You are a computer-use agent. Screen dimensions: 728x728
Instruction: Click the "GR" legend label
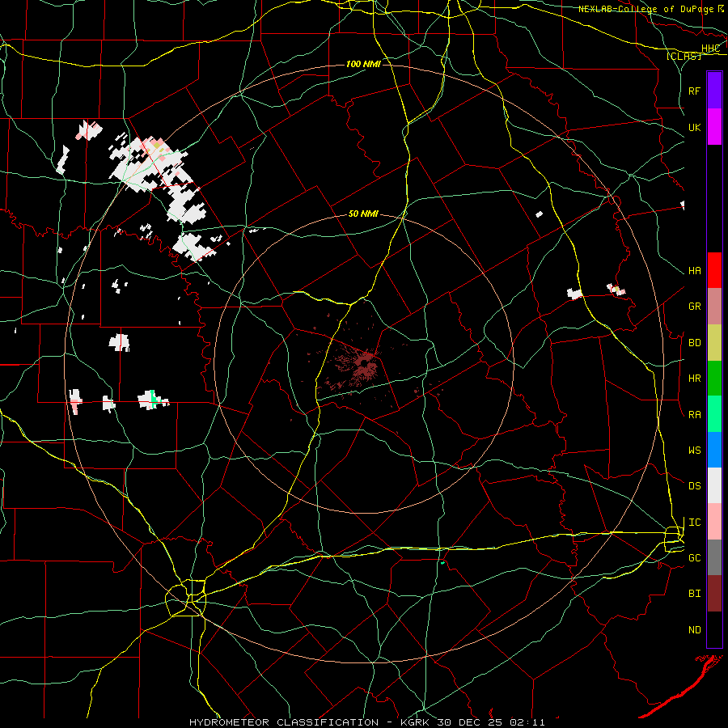(694, 307)
